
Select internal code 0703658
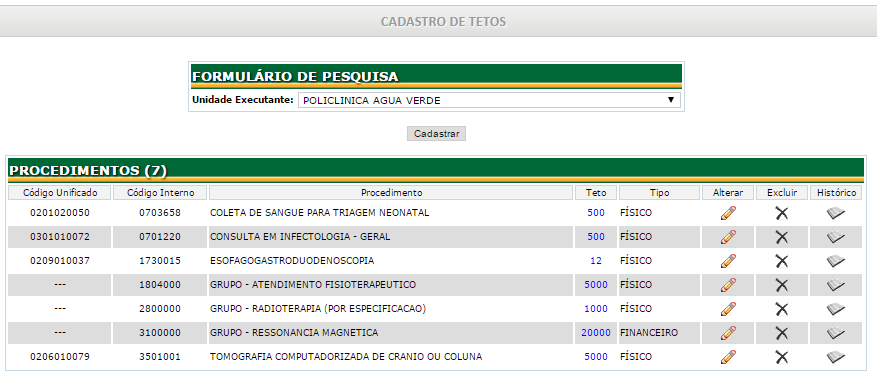click(x=160, y=213)
